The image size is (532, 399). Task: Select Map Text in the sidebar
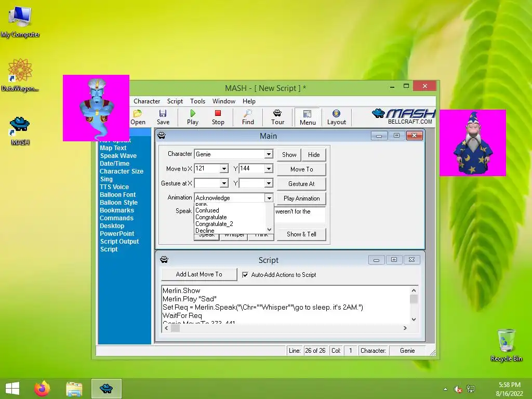pyautogui.click(x=113, y=148)
